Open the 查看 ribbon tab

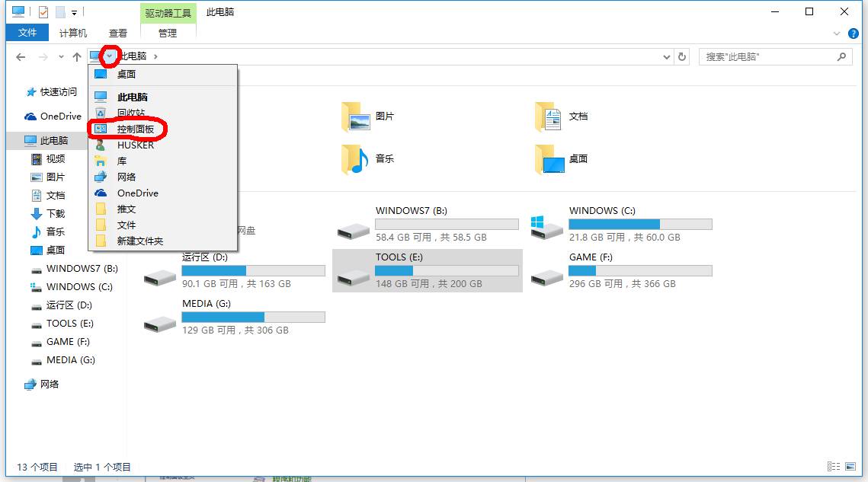click(x=118, y=34)
